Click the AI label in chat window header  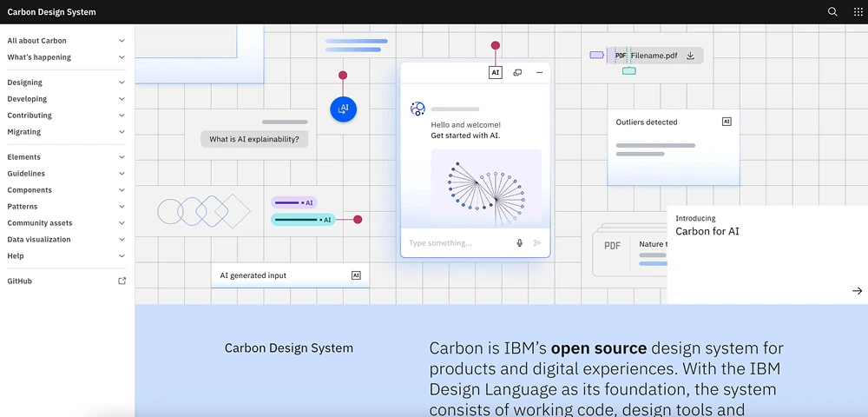pos(496,73)
